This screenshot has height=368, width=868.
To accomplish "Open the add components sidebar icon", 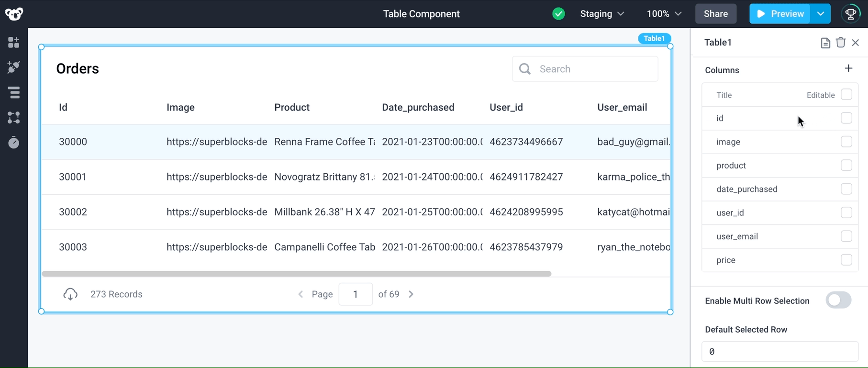I will click(14, 43).
